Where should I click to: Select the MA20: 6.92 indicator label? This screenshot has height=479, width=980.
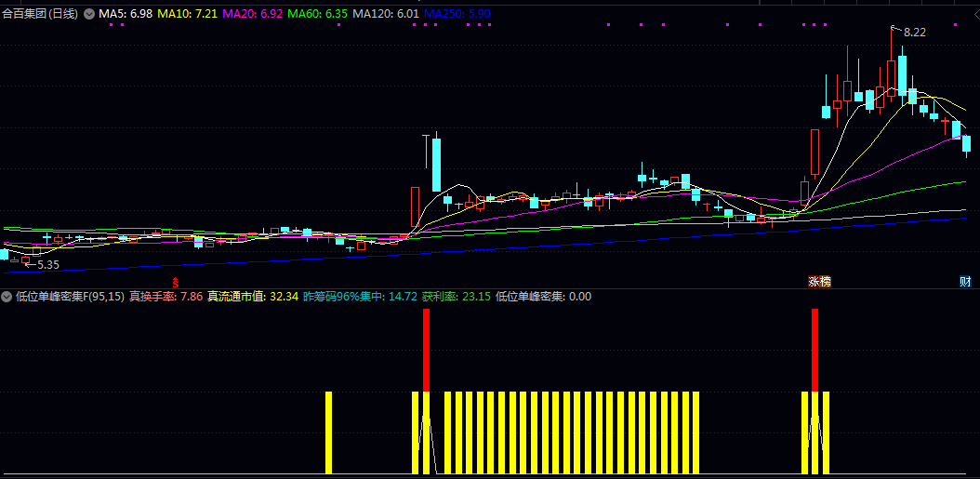(253, 13)
